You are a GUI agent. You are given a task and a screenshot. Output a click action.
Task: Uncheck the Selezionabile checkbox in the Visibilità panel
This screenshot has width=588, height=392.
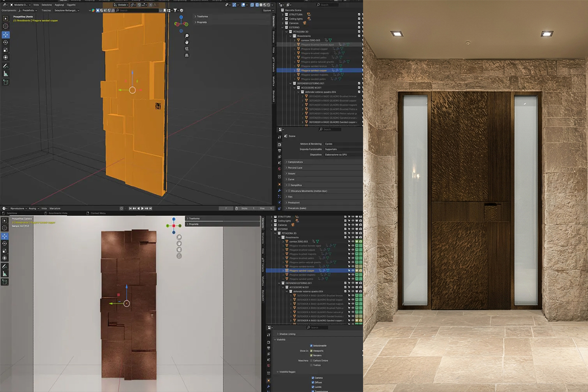pos(311,345)
